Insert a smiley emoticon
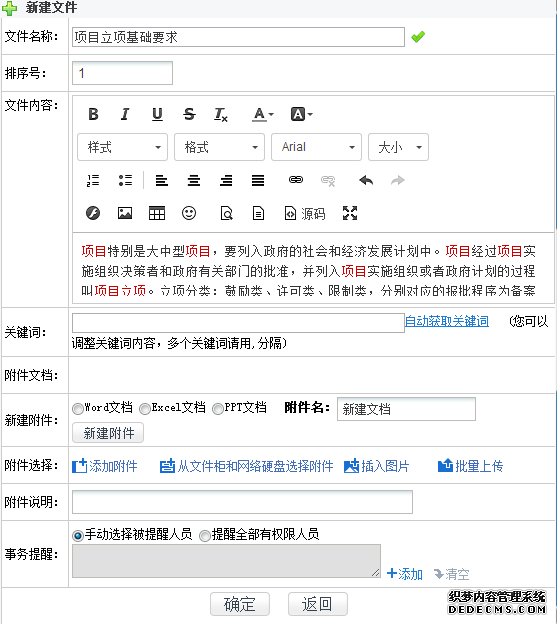The width and height of the screenshot is (557, 624). pyautogui.click(x=189, y=213)
